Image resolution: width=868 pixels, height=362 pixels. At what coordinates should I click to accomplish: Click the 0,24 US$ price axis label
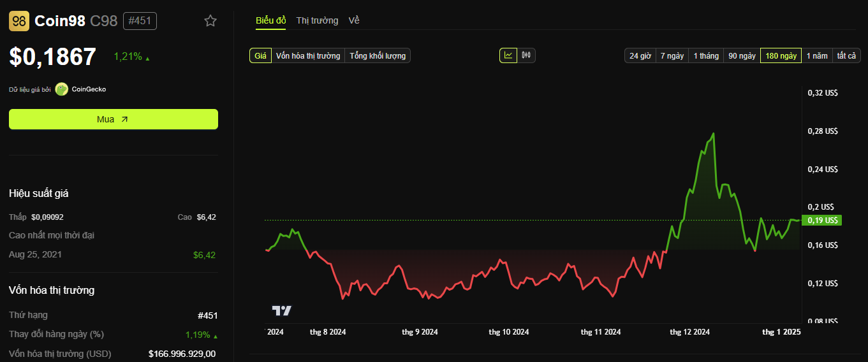(x=823, y=170)
